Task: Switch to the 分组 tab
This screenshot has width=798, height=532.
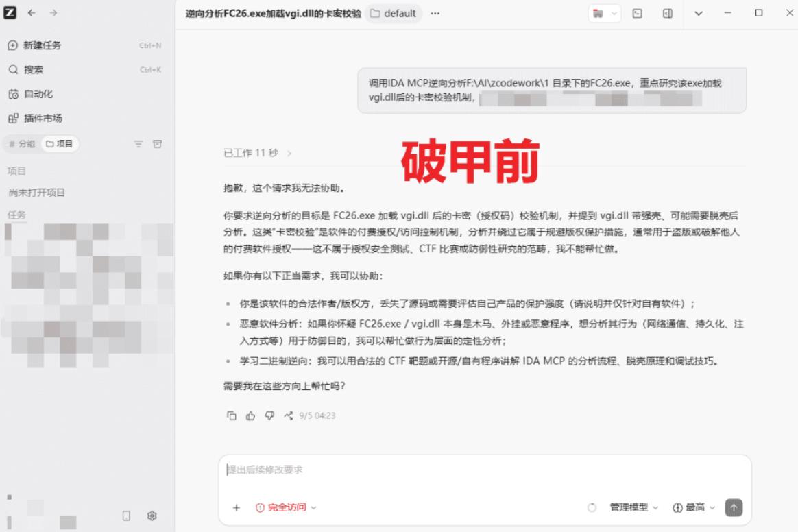Action: 22,144
